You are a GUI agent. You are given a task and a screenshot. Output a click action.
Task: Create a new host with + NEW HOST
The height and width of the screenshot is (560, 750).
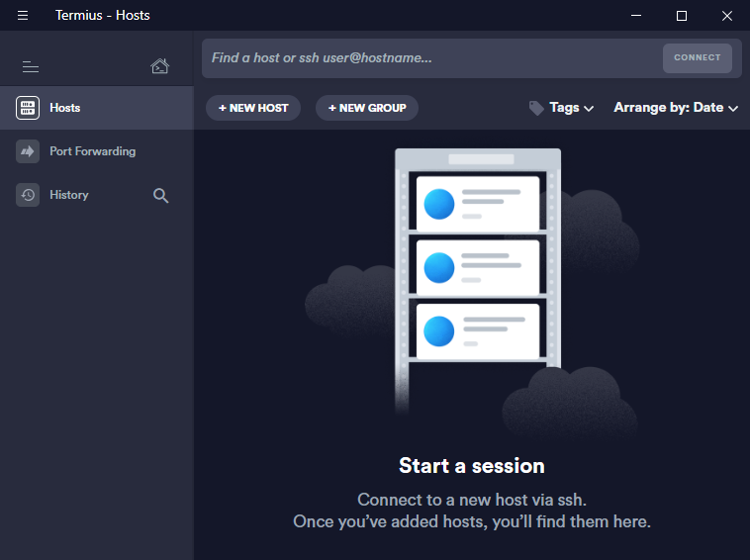point(253,108)
